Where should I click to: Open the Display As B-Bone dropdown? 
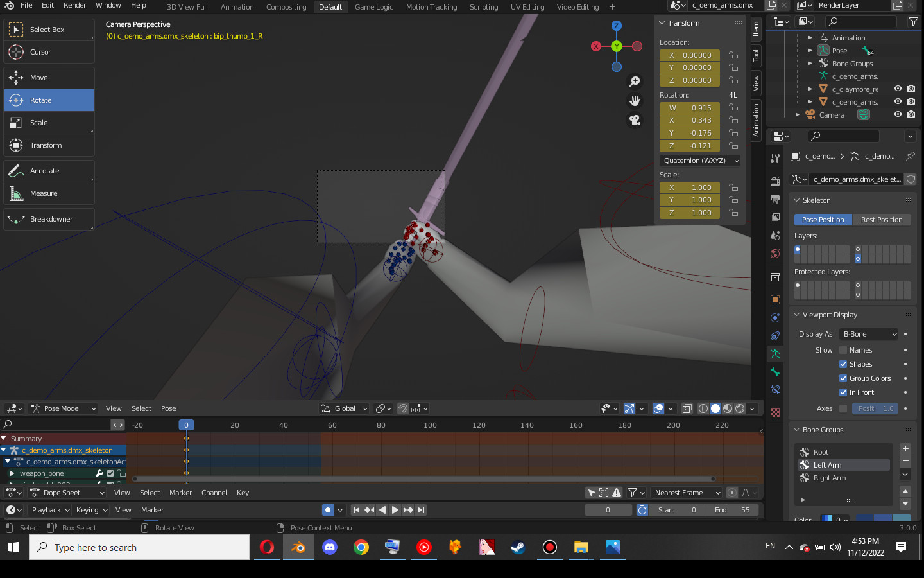coord(868,333)
